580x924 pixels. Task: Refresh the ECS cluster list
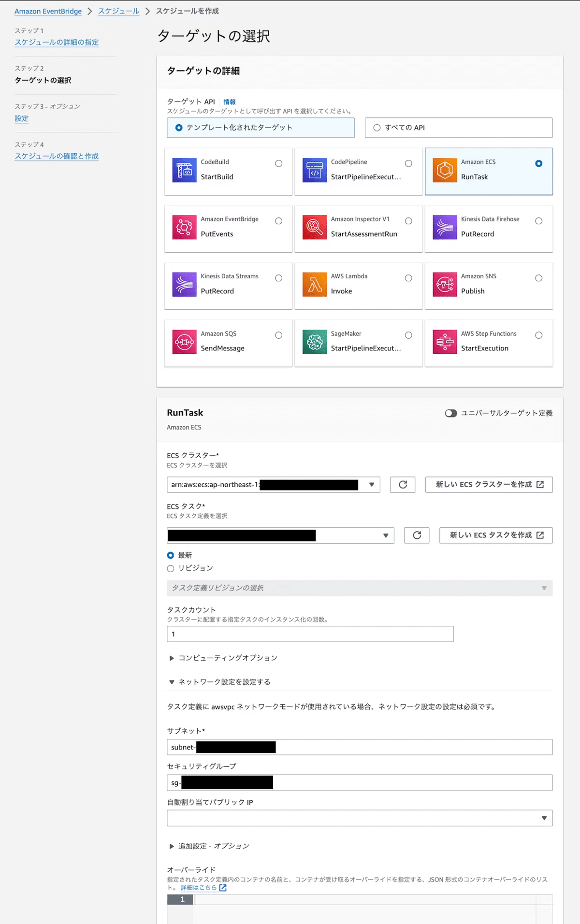point(403,485)
